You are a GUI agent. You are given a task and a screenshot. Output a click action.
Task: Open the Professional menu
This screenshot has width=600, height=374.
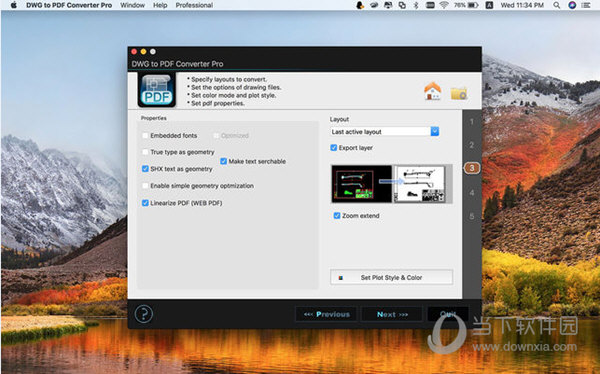pyautogui.click(x=194, y=5)
